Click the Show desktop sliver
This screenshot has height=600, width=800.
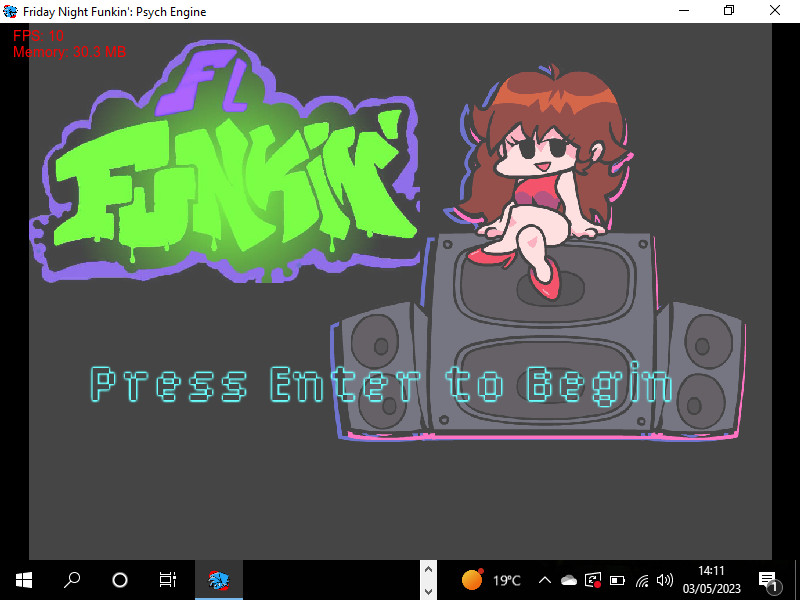(796, 580)
